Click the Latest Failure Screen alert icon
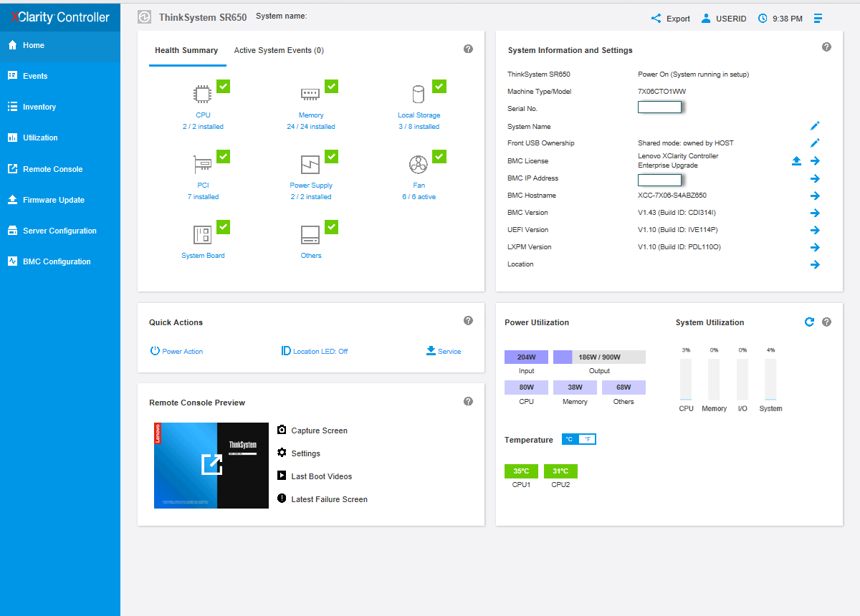This screenshot has width=860, height=616. point(282,499)
